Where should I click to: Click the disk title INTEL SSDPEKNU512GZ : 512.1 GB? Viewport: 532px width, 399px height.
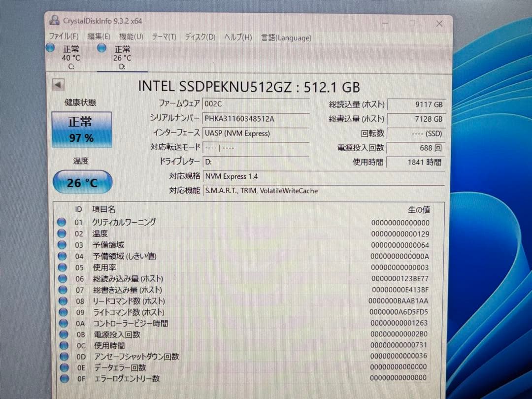point(249,87)
